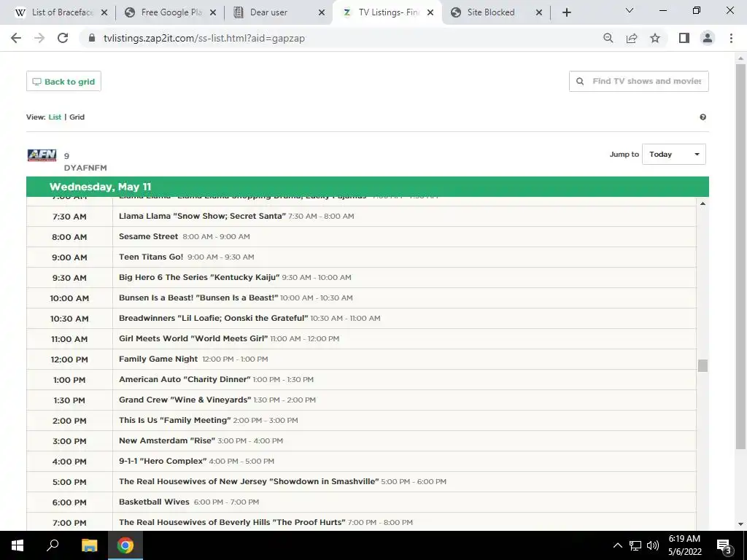747x560 pixels.
Task: Close the Free Google Pla tab
Action: pyautogui.click(x=213, y=12)
